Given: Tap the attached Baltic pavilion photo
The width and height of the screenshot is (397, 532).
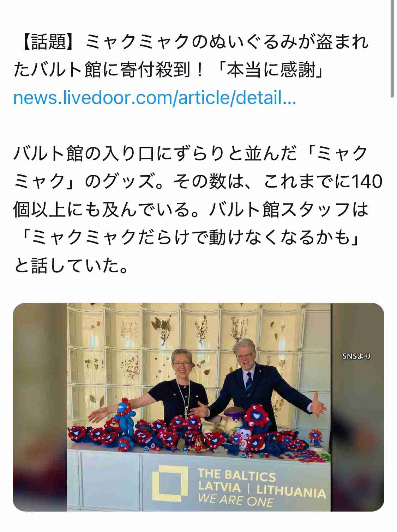Looking at the screenshot, I should coord(198,407).
